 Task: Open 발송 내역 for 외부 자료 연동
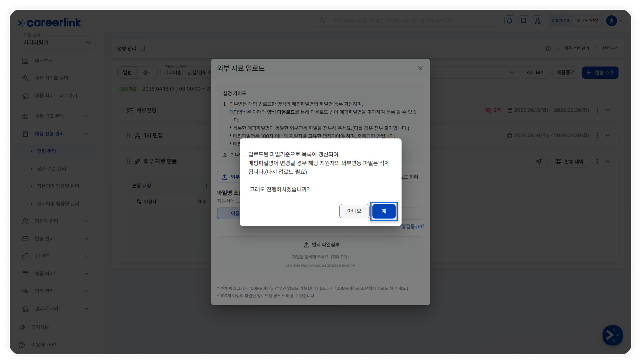click(x=569, y=162)
